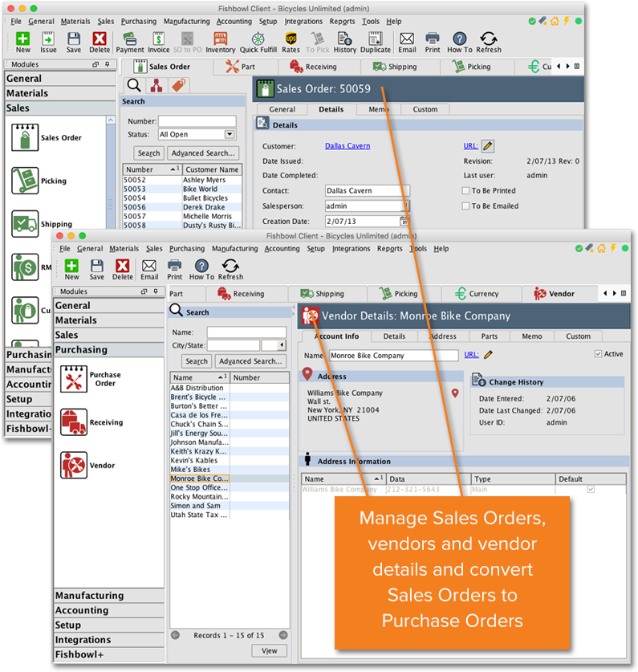Click the Dallas Cavern customer link
Image resolution: width=638 pixels, height=672 pixels.
pos(347,146)
